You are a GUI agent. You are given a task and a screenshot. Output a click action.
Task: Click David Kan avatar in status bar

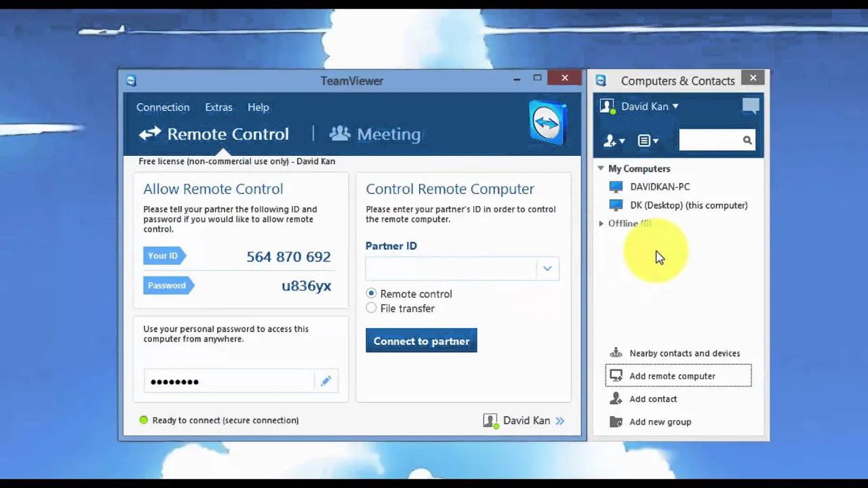pyautogui.click(x=491, y=420)
